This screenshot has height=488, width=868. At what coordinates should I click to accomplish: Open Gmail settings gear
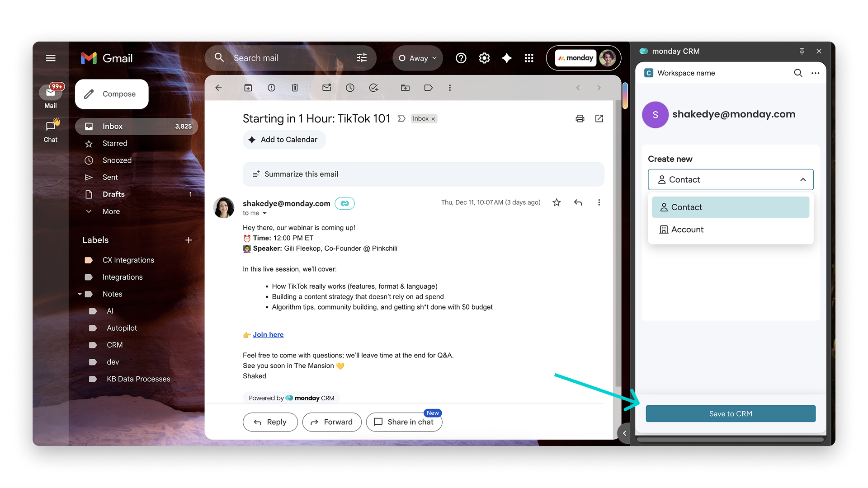click(484, 58)
